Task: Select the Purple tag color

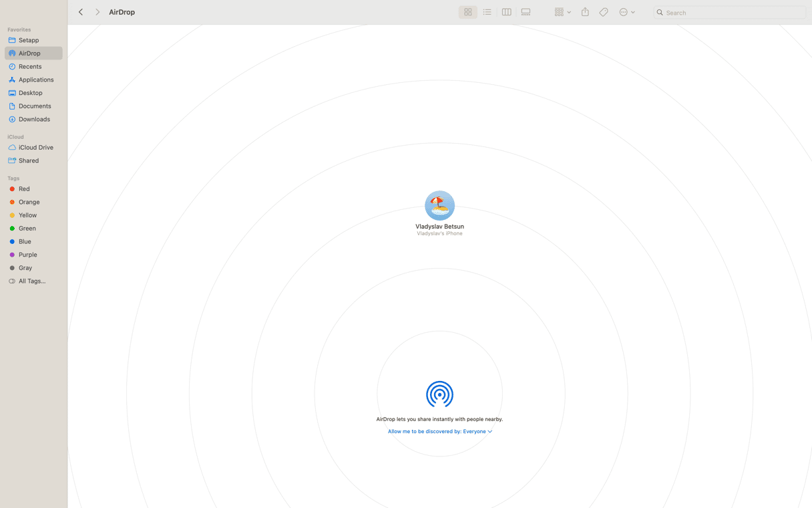Action: [27, 255]
